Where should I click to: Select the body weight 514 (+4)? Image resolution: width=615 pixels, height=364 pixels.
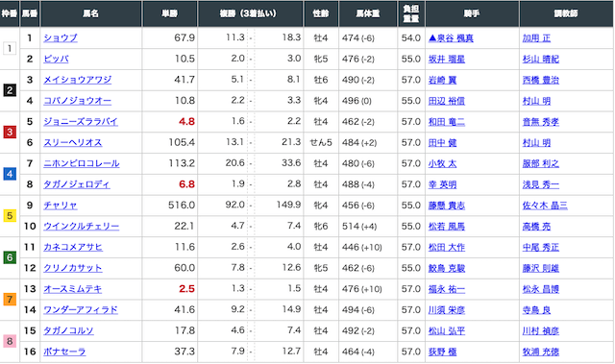[x=359, y=226]
